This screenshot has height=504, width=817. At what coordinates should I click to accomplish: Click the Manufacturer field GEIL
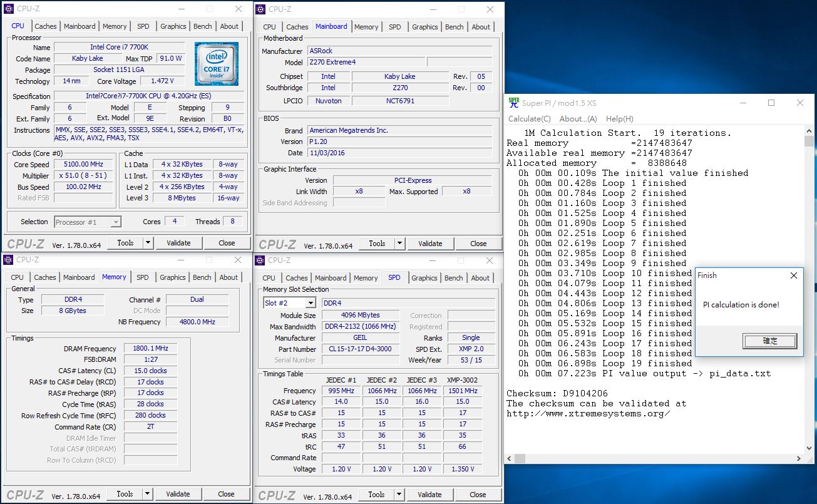tap(361, 338)
